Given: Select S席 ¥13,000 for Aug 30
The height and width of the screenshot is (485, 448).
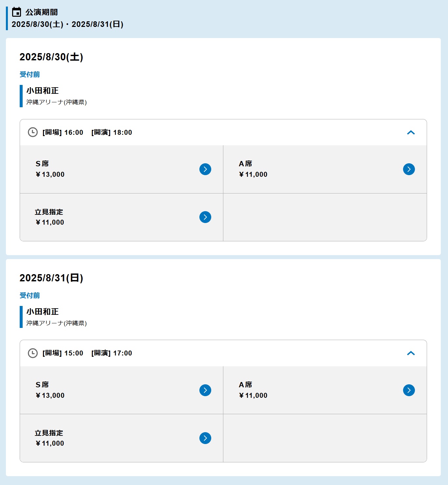Looking at the screenshot, I should point(122,169).
